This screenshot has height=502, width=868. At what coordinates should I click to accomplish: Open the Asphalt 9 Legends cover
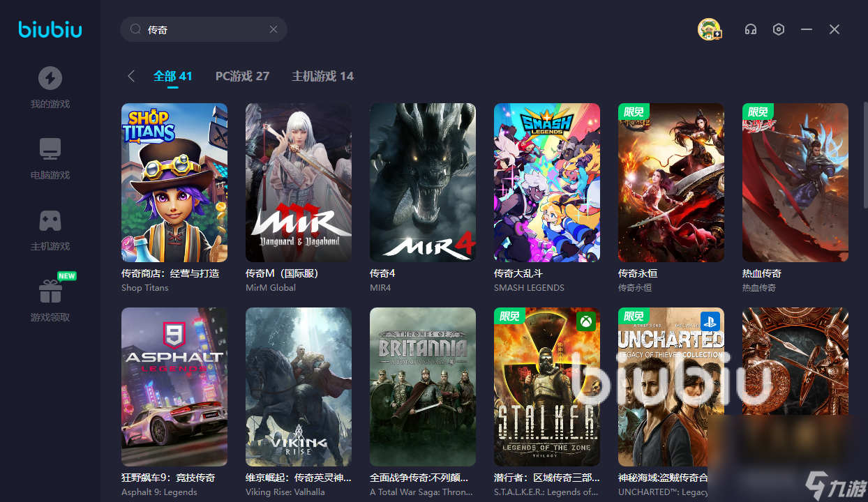[174, 387]
